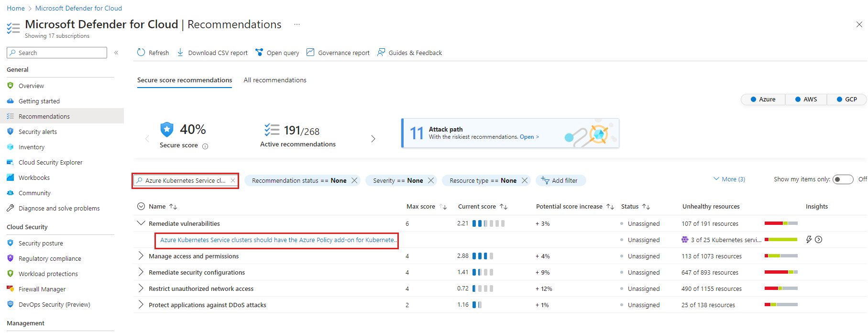Click the Getting started cloud icon
This screenshot has height=333, width=868.
(11, 101)
